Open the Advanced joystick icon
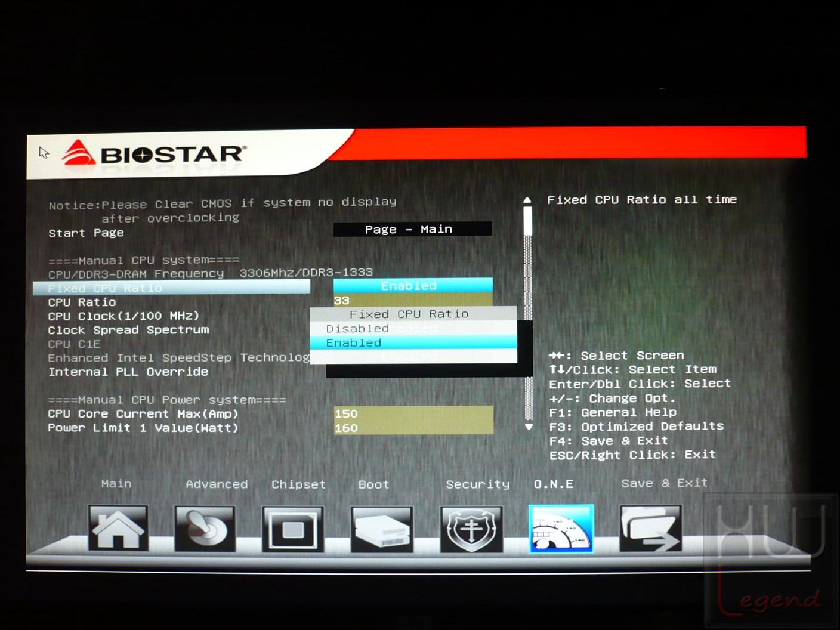The height and width of the screenshot is (630, 840). pos(205,529)
